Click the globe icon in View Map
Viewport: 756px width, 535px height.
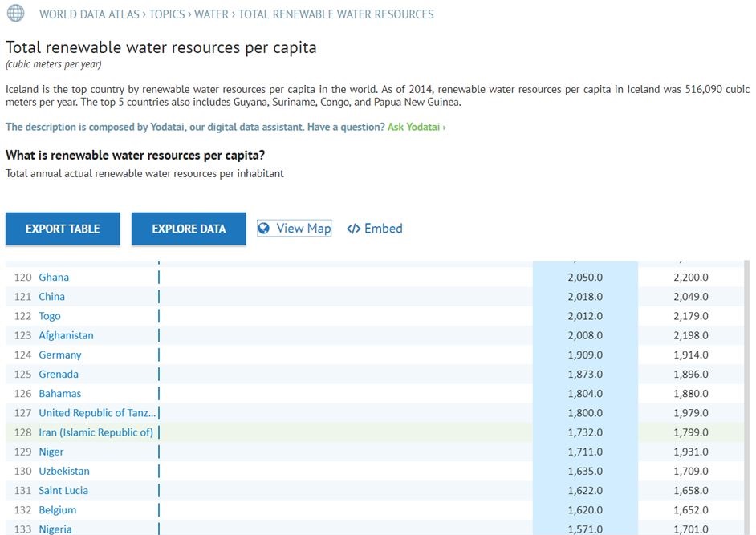pyautogui.click(x=264, y=228)
